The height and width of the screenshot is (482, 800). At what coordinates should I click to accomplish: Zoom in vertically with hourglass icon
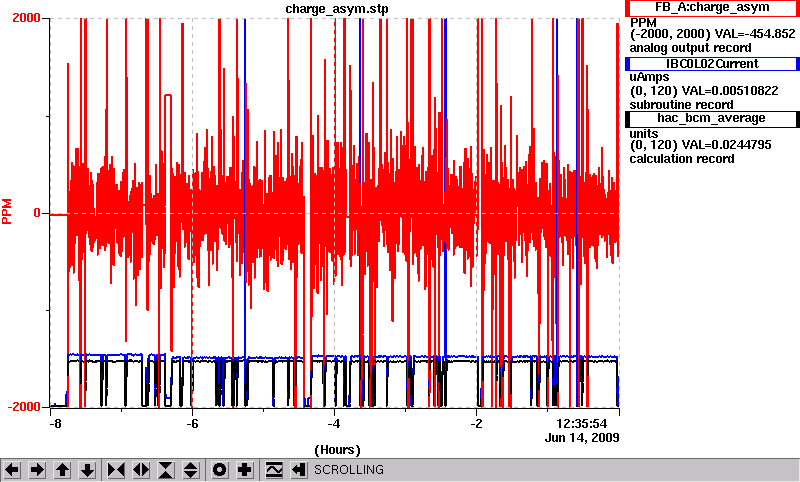(x=166, y=470)
